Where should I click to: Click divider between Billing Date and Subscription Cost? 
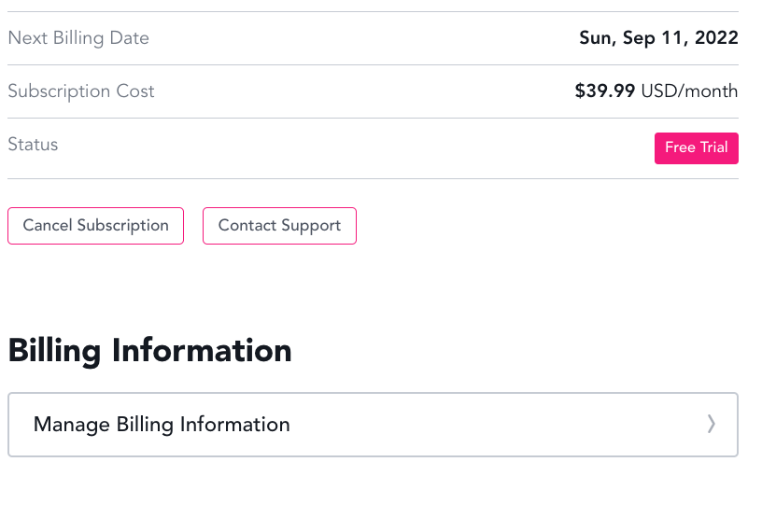tap(373, 65)
